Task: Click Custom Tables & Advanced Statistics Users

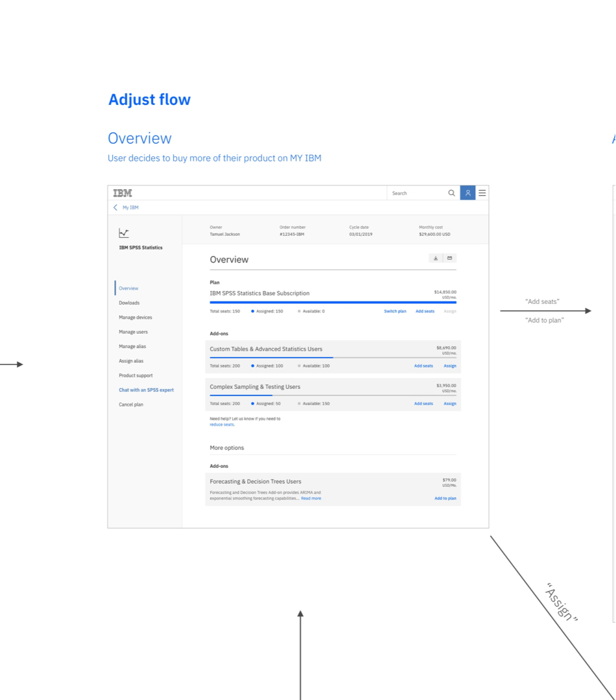Action: pyautogui.click(x=266, y=349)
